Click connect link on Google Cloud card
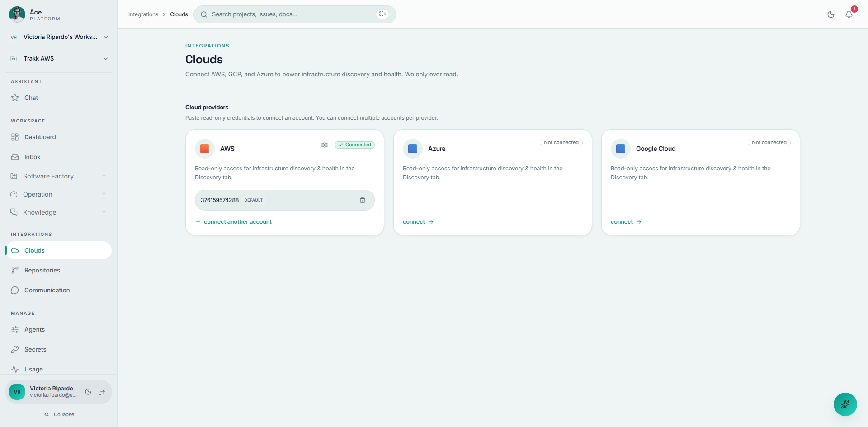 coord(626,222)
